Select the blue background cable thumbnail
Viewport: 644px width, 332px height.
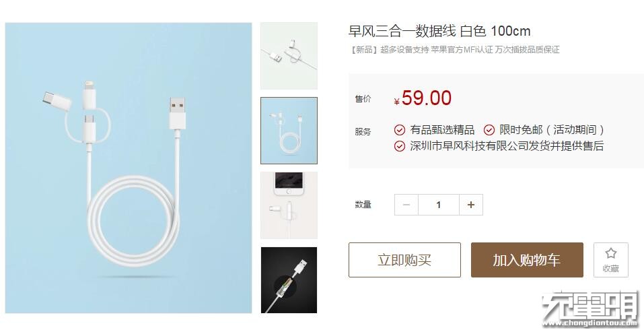tap(289, 131)
